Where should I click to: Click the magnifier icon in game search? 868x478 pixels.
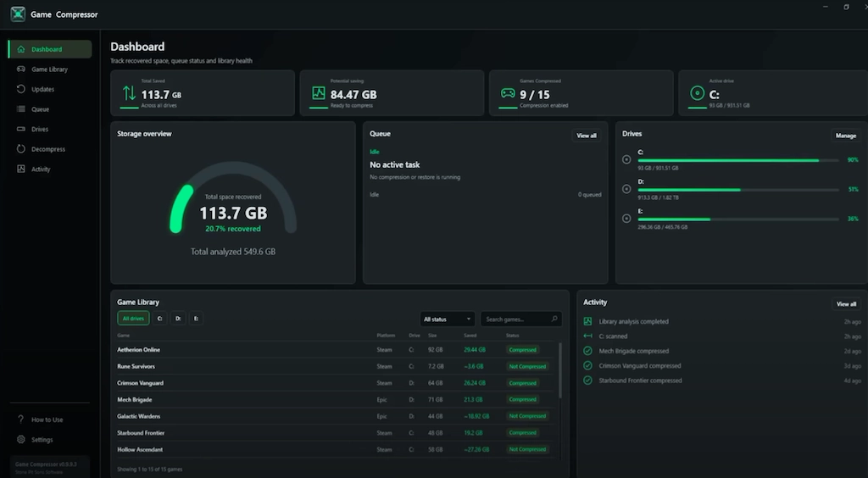(554, 319)
